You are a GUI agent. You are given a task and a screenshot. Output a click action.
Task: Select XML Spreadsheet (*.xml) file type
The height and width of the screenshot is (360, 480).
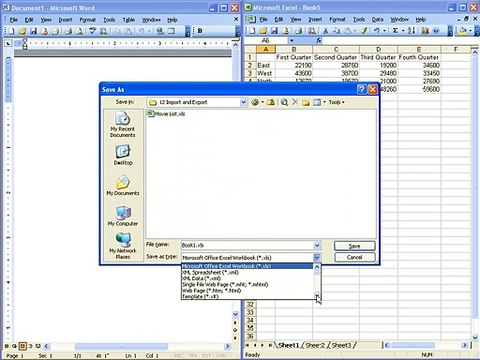coord(247,272)
